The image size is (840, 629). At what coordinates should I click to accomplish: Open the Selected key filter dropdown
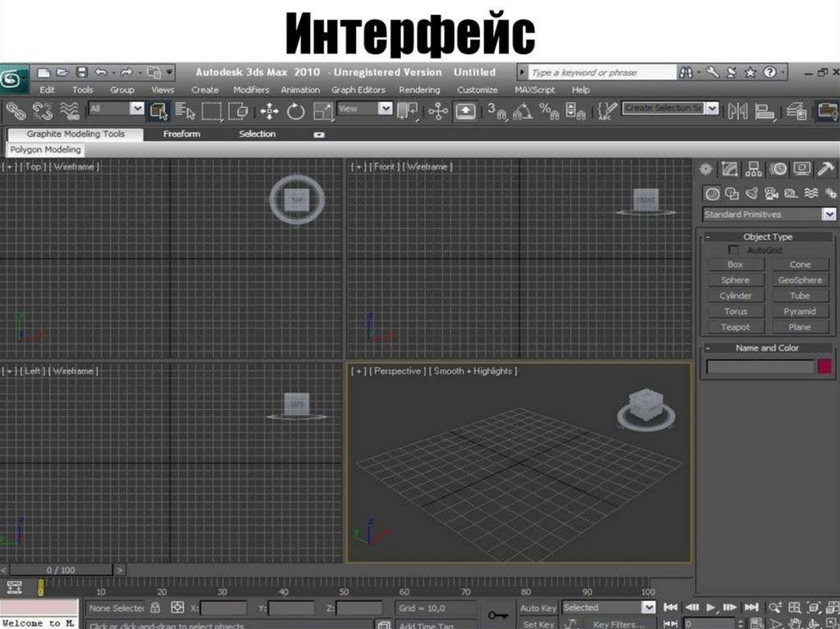coord(648,608)
